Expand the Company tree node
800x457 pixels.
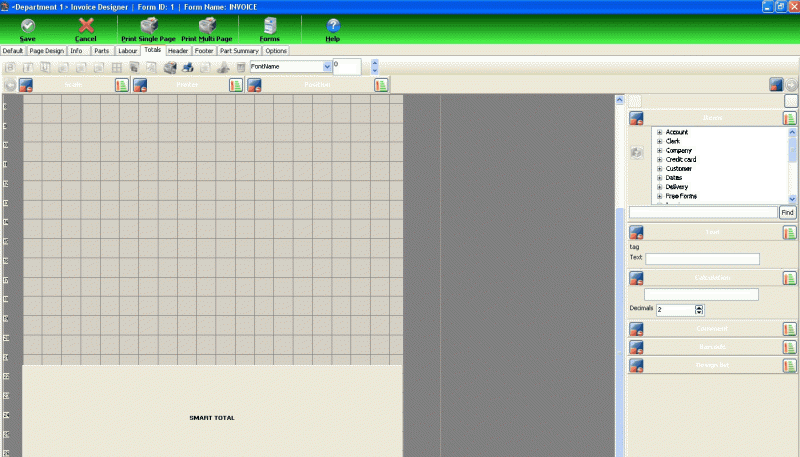pyautogui.click(x=659, y=150)
